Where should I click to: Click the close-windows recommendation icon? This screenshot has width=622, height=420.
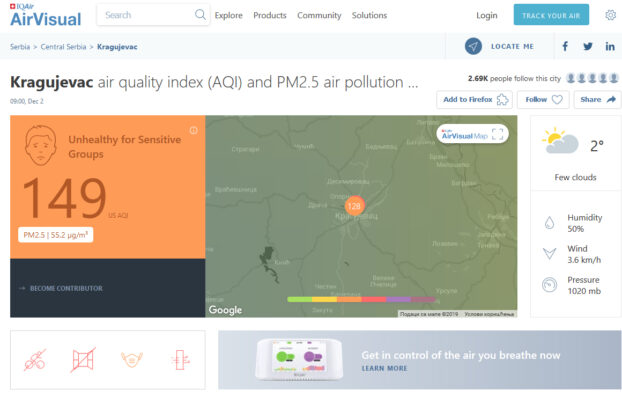[82, 359]
